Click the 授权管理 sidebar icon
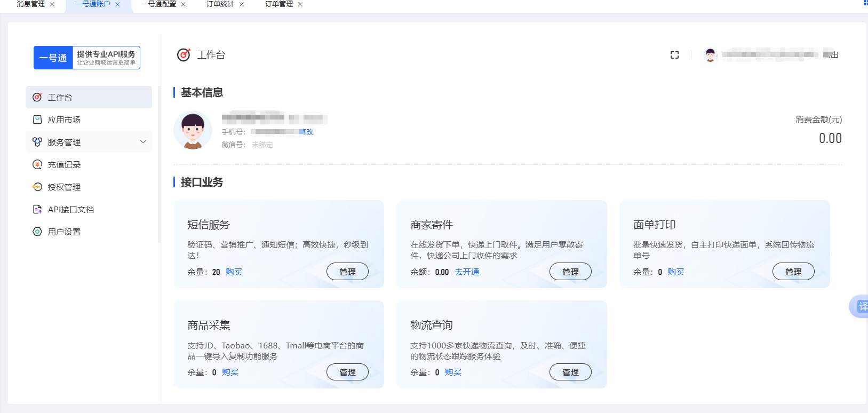This screenshot has width=868, height=413. (37, 187)
